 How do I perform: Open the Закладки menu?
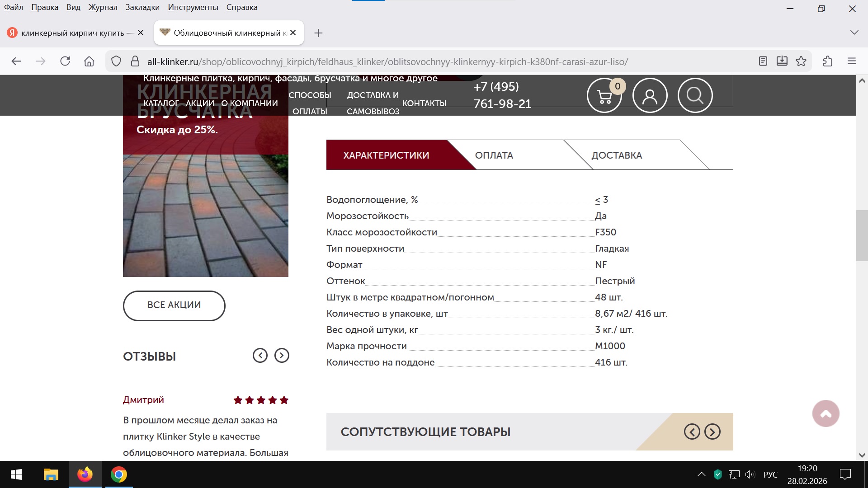coord(142,7)
